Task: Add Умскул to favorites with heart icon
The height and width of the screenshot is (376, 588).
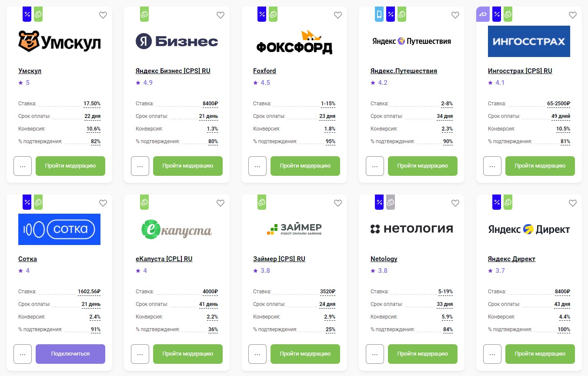Action: tap(103, 15)
